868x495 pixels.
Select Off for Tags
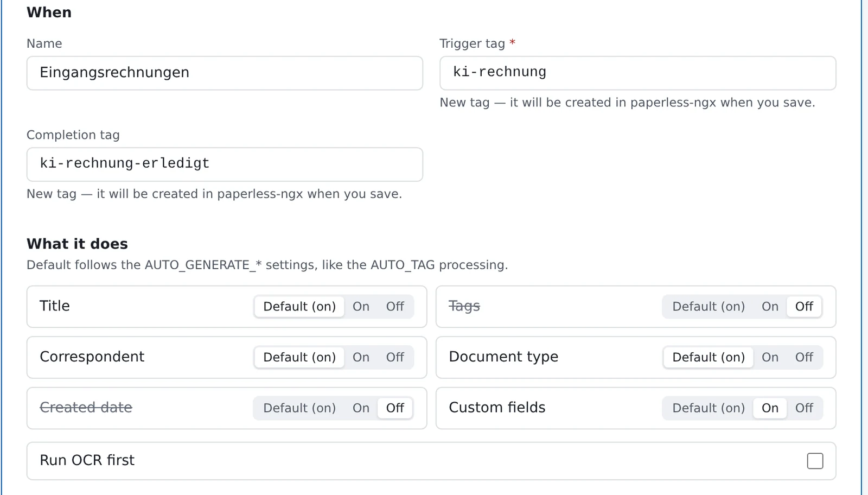pyautogui.click(x=804, y=307)
